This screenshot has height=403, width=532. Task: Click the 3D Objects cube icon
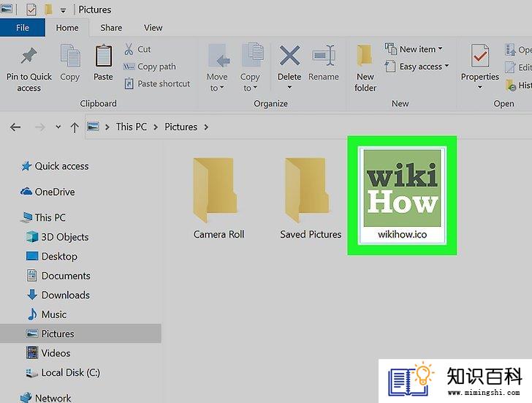coord(32,237)
